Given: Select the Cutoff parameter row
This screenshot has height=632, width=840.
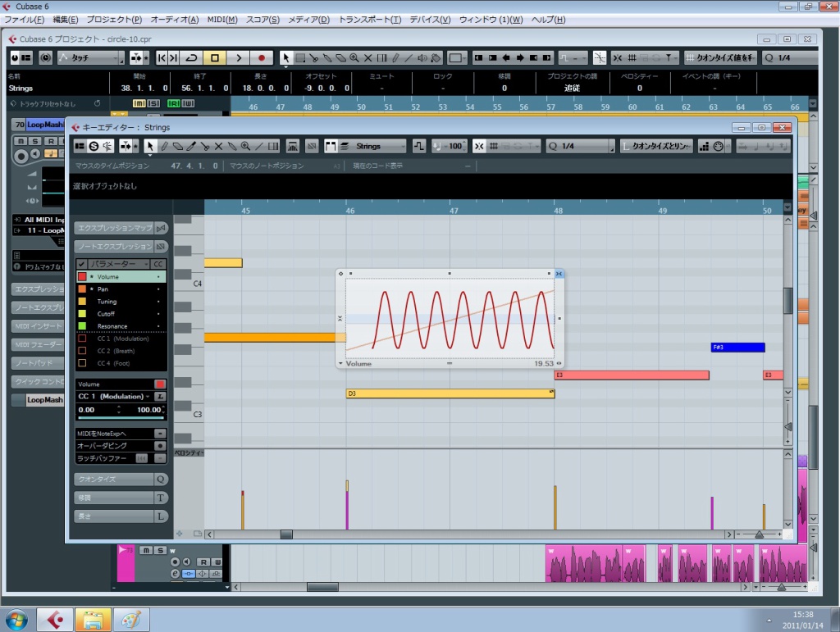Looking at the screenshot, I should [121, 314].
